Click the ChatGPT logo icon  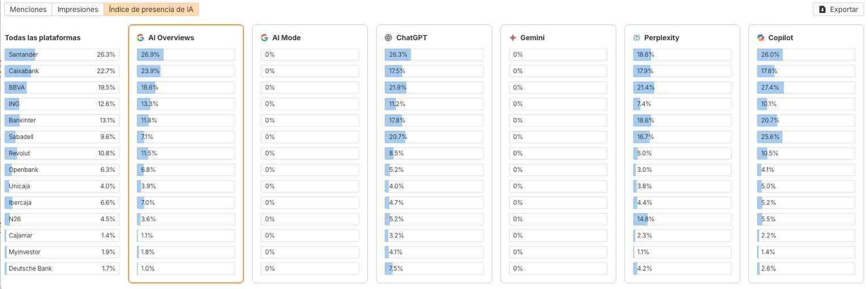(389, 38)
